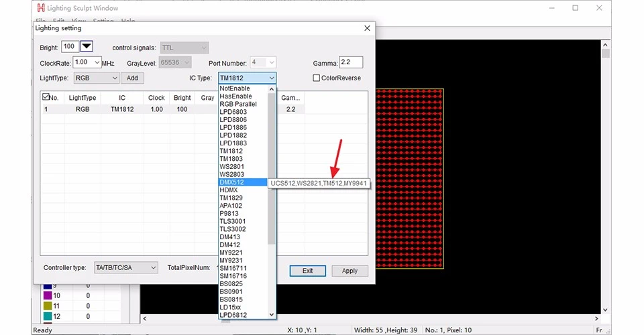The width and height of the screenshot is (644, 335).
Task: Open the Port Number dropdown
Action: (x=263, y=62)
